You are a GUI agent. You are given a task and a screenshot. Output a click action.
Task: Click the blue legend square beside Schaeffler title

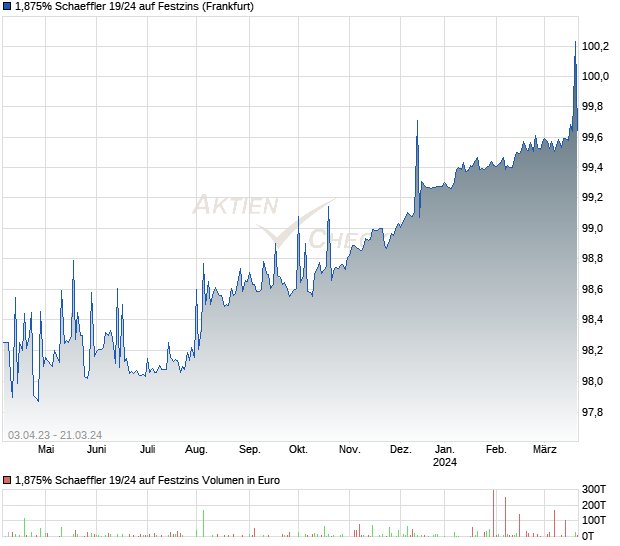(7, 6)
